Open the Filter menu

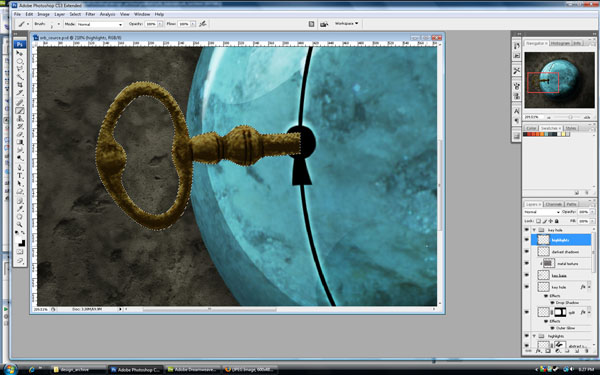90,14
